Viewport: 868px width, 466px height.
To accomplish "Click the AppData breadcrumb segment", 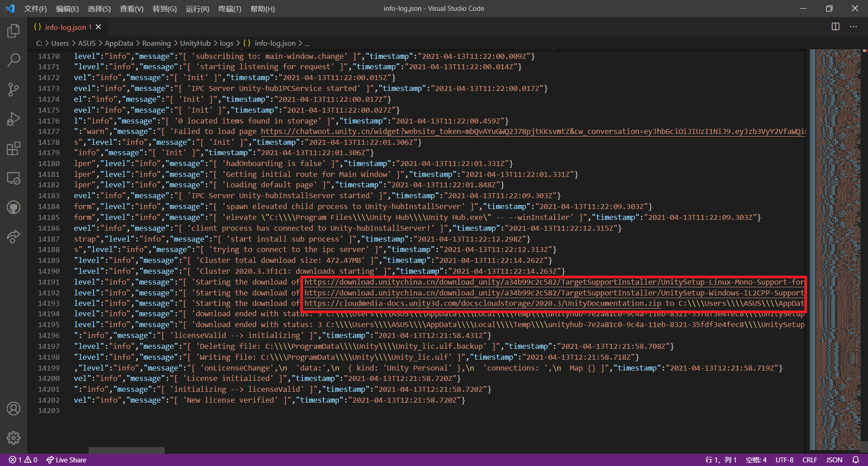I will click(119, 43).
